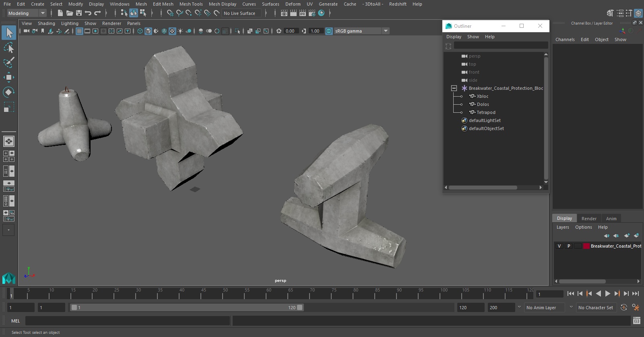Click the Open Scene folder icon
Viewport: 644px width, 337px height.
70,13
